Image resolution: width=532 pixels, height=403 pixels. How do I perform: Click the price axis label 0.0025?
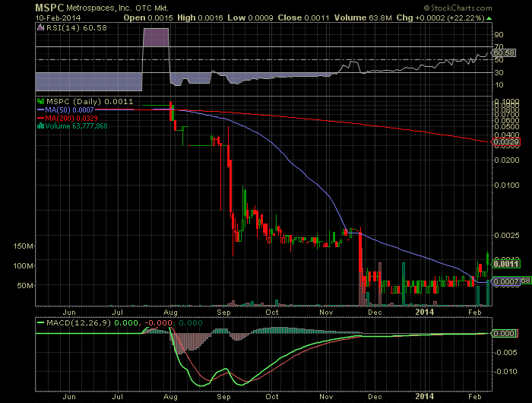click(507, 235)
